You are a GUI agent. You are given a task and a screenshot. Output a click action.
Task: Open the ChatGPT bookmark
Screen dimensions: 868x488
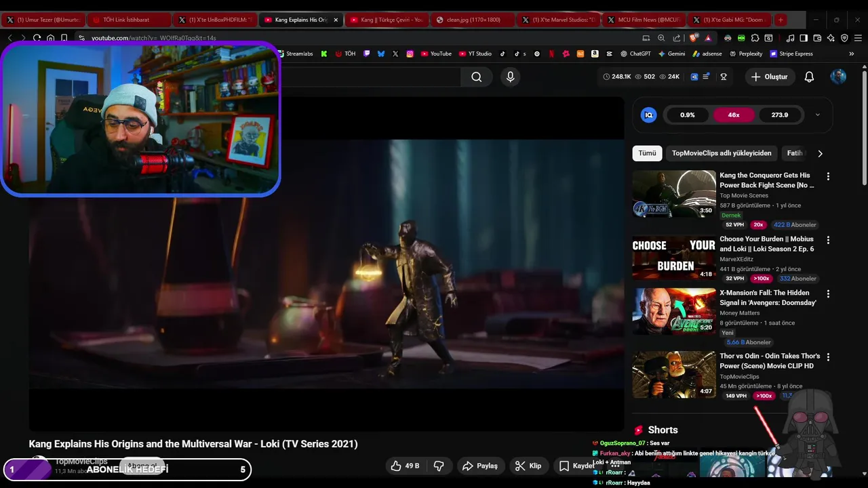pos(635,54)
